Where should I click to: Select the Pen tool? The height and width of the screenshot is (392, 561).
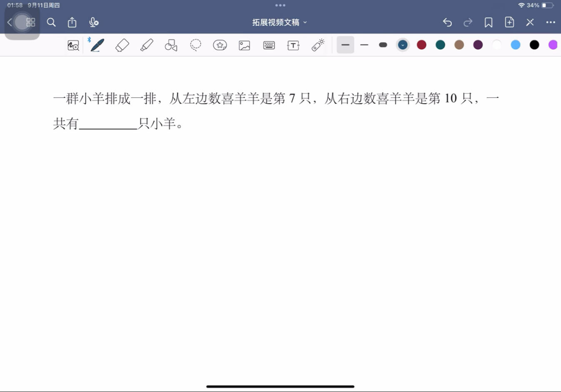point(97,45)
